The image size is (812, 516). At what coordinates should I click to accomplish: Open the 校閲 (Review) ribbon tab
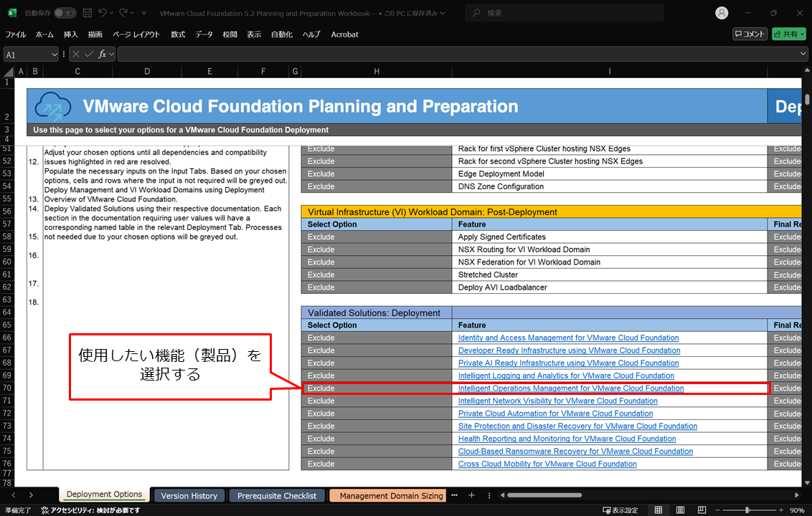[x=230, y=34]
